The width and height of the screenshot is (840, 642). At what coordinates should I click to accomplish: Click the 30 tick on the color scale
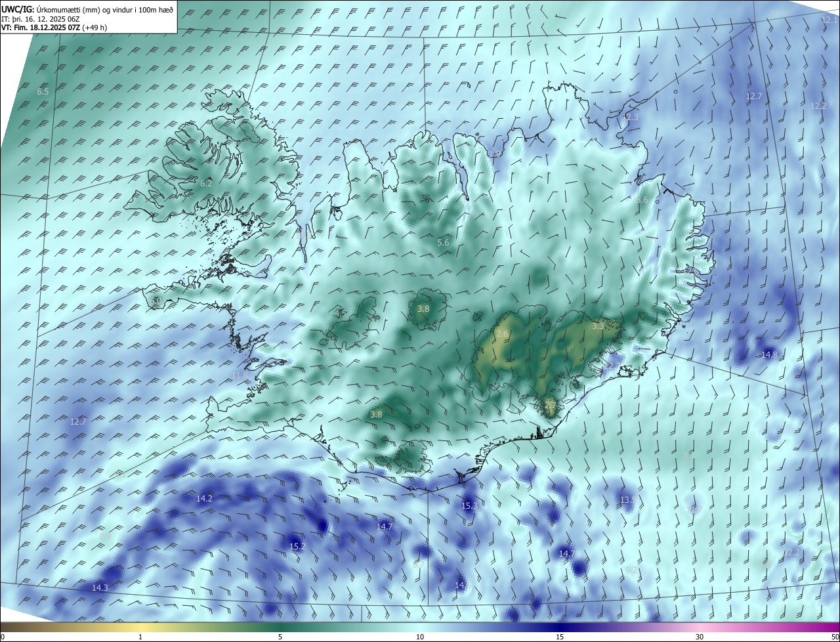click(700, 637)
